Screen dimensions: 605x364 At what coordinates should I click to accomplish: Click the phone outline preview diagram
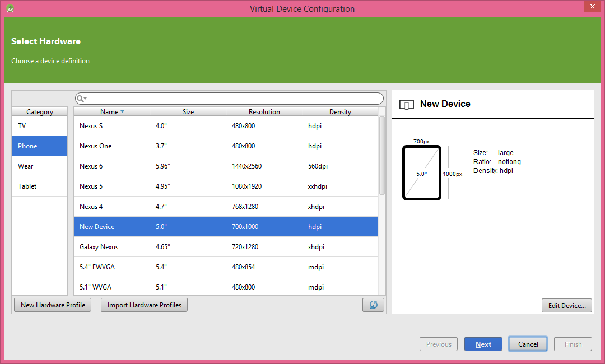(422, 172)
